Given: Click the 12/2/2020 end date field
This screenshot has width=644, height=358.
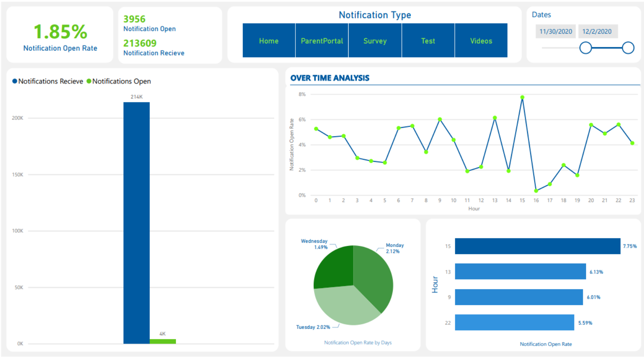Looking at the screenshot, I should 597,32.
